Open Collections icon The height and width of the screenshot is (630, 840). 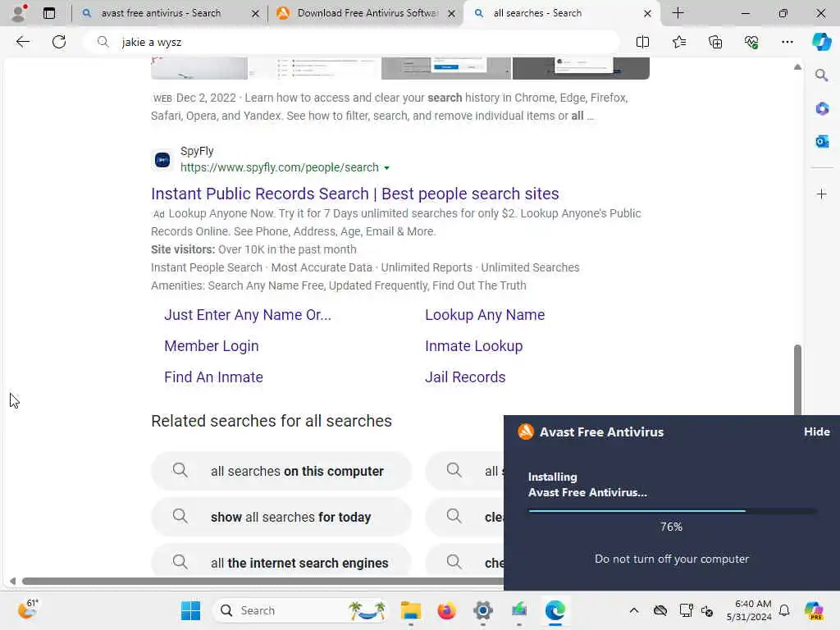(715, 42)
